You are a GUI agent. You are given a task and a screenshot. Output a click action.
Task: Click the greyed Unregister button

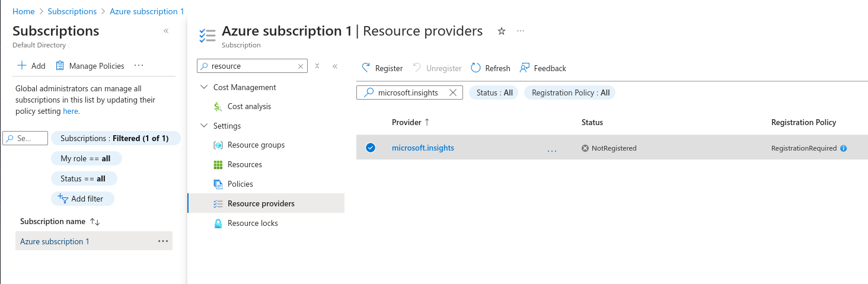(437, 68)
